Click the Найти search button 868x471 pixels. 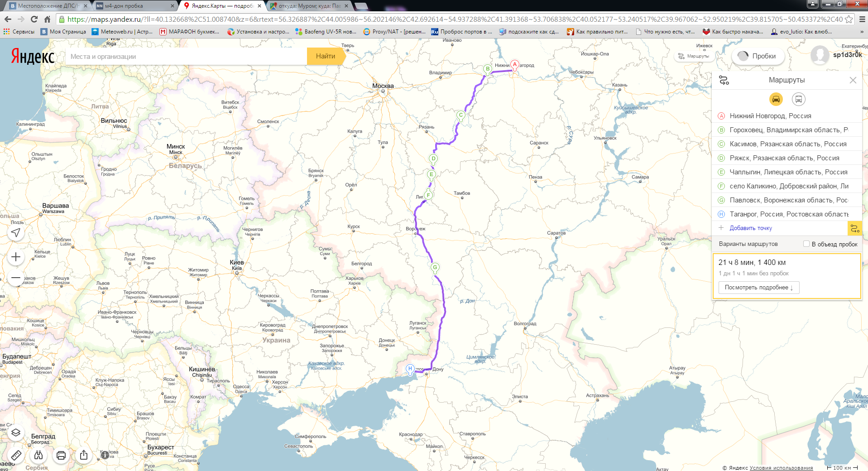coord(326,56)
